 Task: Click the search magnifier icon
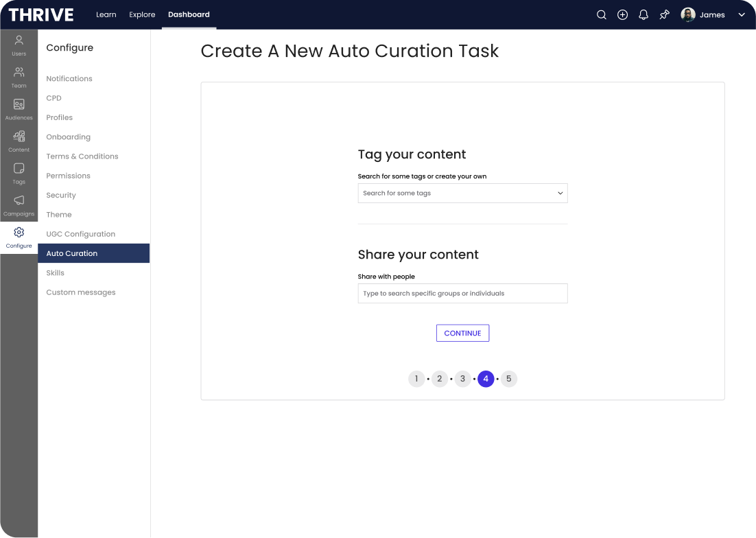601,15
